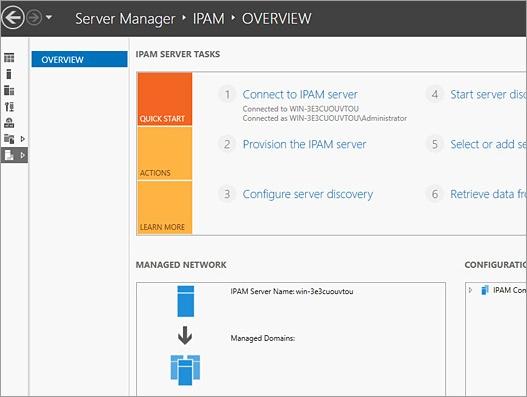Click IPAM in the breadcrumb title
Screen dimensions: 527x397
tap(208, 18)
